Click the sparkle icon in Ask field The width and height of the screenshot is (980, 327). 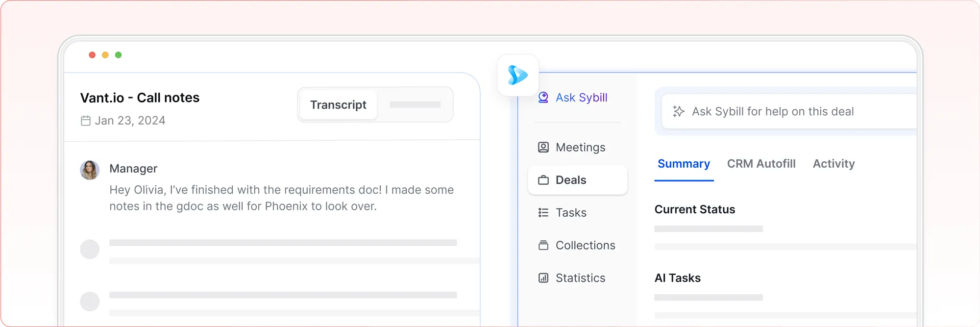(x=679, y=111)
